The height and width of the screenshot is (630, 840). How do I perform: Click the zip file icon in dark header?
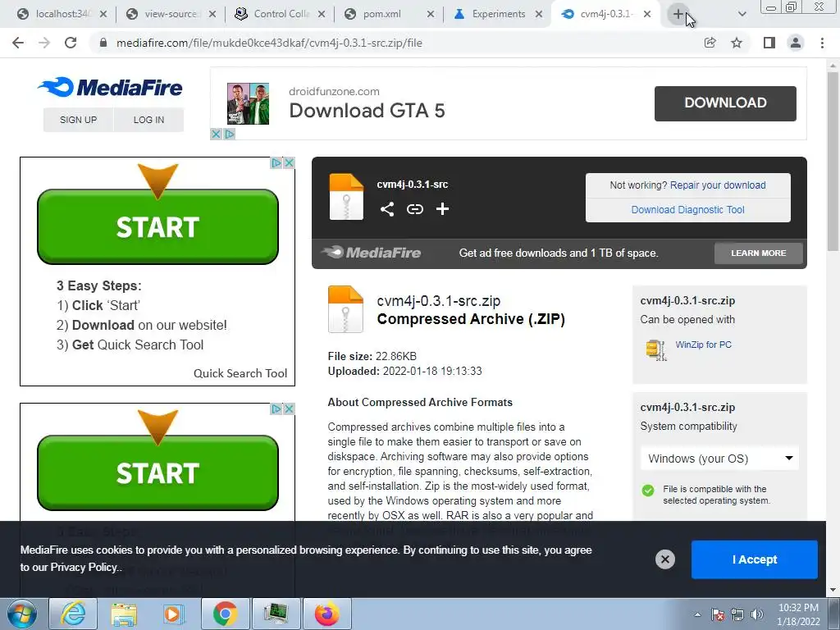coord(346,197)
